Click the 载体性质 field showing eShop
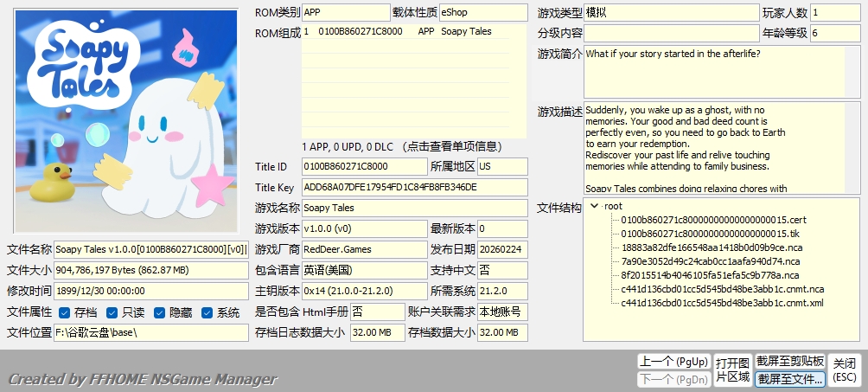868x392 pixels. point(483,12)
